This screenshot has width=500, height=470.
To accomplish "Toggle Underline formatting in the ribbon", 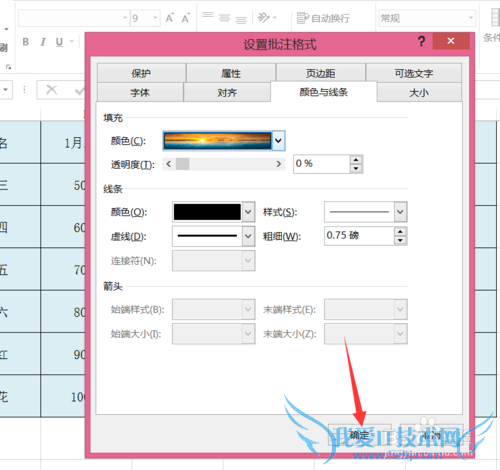I will point(59,42).
